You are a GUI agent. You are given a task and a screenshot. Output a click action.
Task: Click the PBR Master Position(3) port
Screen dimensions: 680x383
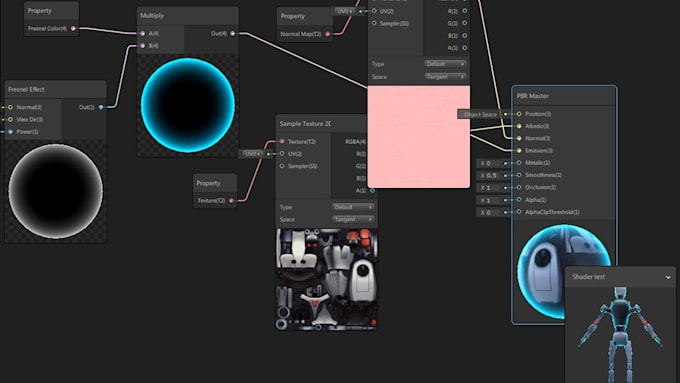(519, 114)
